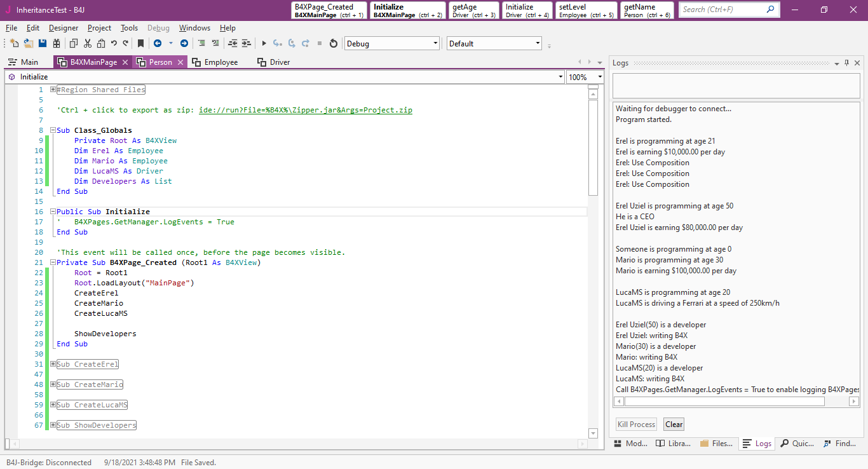Open the 100% zoom level dropdown

click(599, 77)
